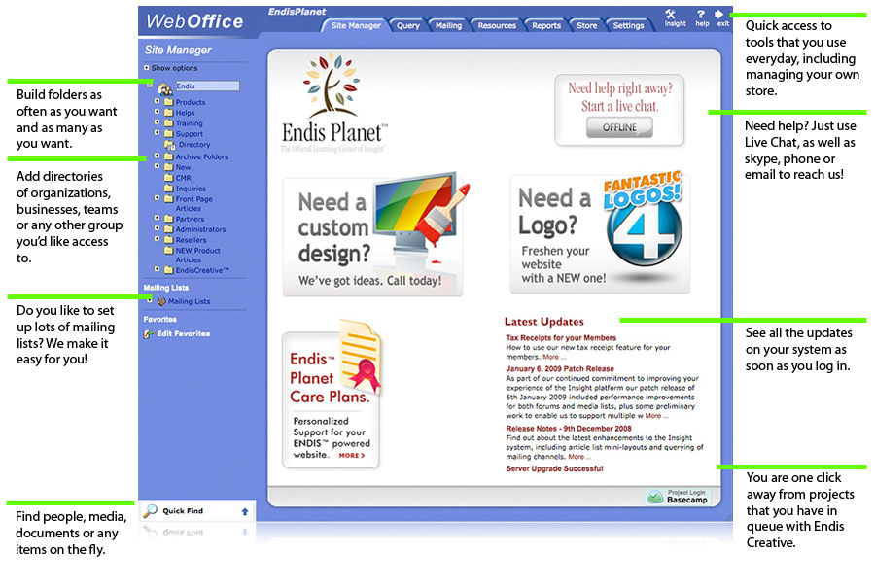Click the Inquiries folder icon
875x588 pixels.
pos(168,188)
